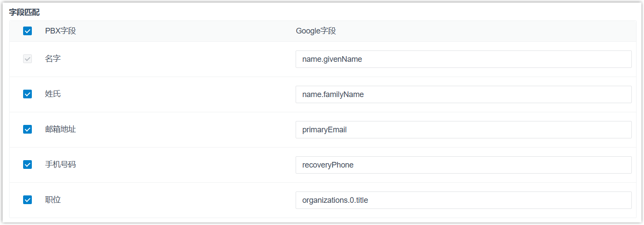
Task: Click the PBX字段 column header
Action: tap(61, 31)
